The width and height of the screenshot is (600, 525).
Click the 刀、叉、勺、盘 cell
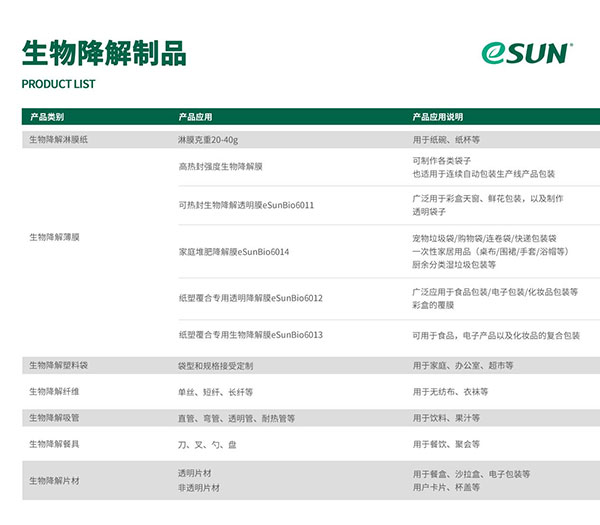click(x=207, y=445)
